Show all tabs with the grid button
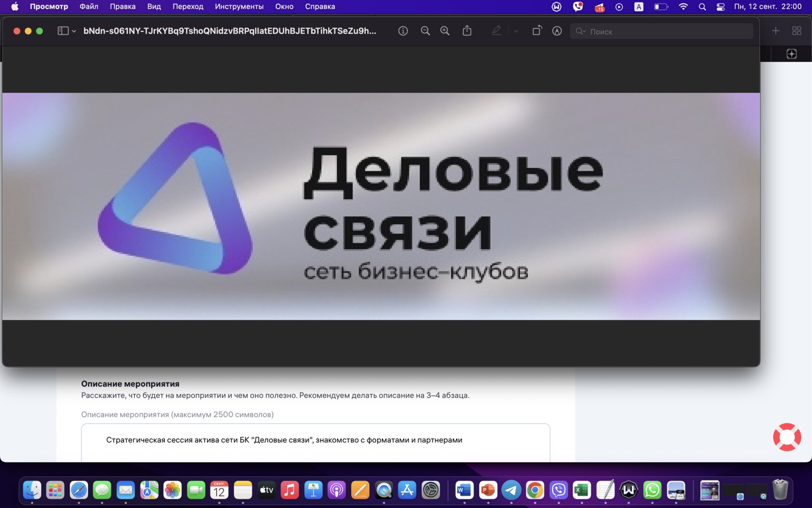812x508 pixels. (796, 31)
